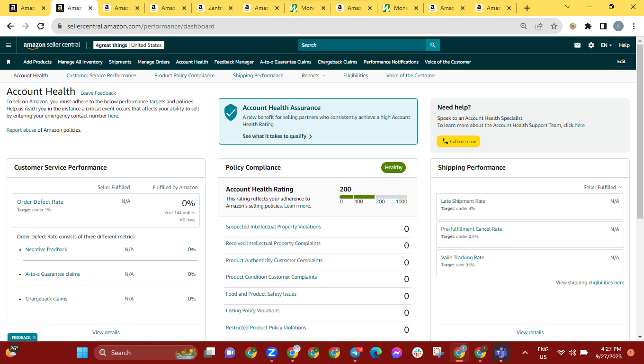Click the browser address bar URL

pos(141,26)
